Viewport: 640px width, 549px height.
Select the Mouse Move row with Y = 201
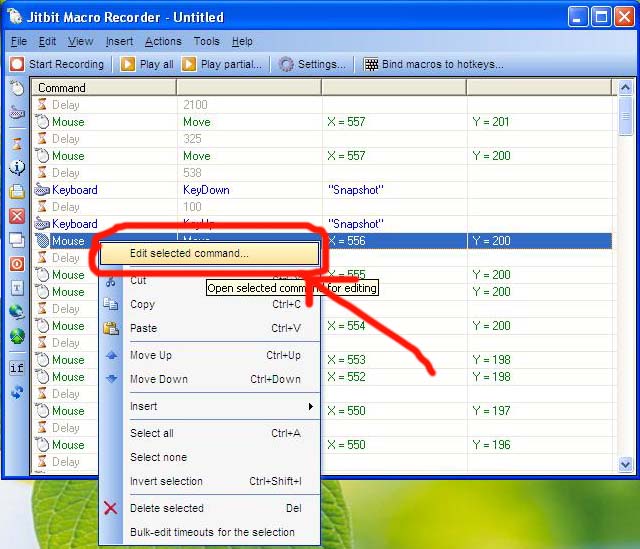(x=322, y=122)
